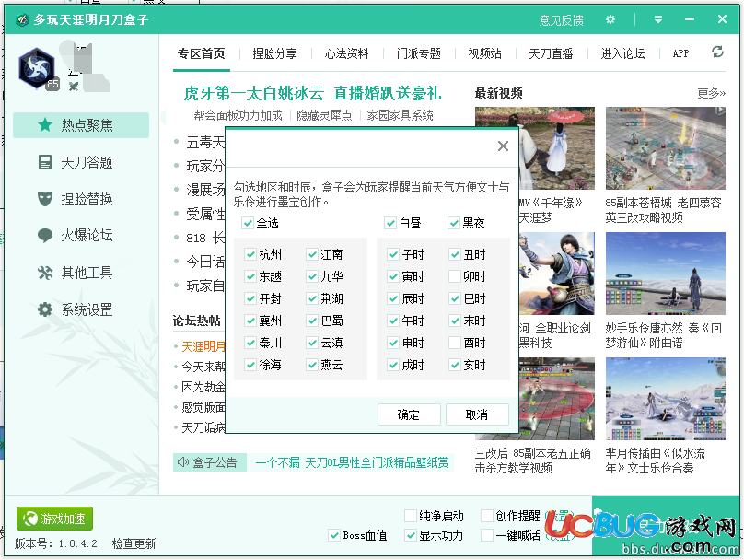Click 检查更新 link

(134, 543)
